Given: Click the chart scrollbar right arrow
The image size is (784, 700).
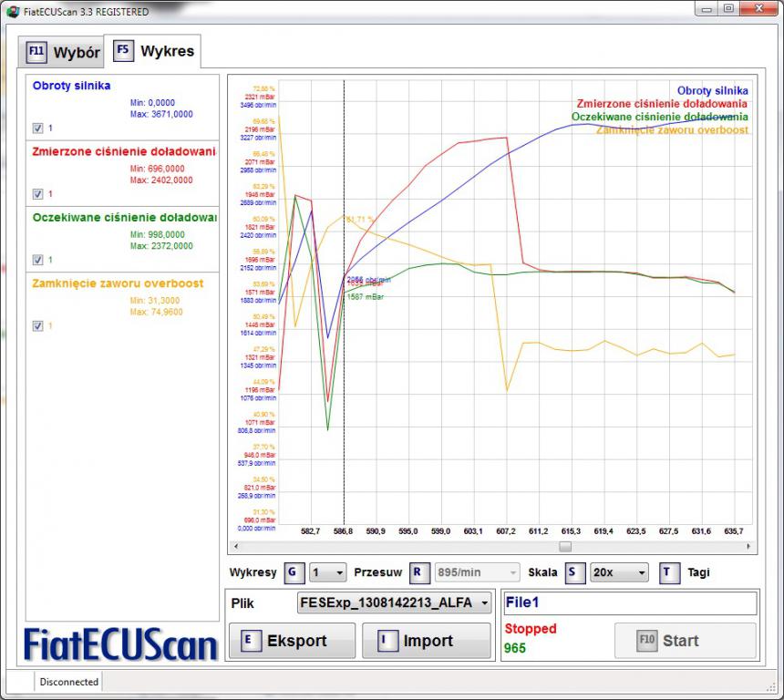Looking at the screenshot, I should pyautogui.click(x=748, y=547).
